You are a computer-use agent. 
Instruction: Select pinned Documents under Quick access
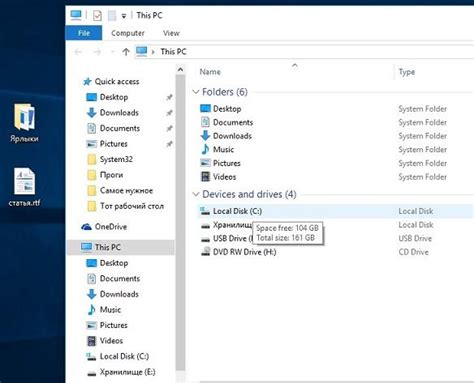pos(113,128)
